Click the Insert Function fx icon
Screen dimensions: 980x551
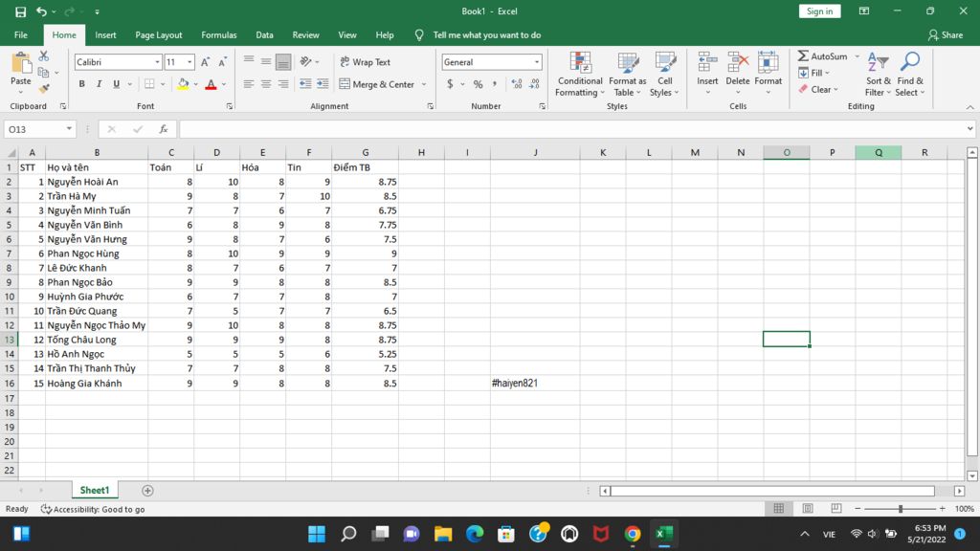[x=163, y=129]
